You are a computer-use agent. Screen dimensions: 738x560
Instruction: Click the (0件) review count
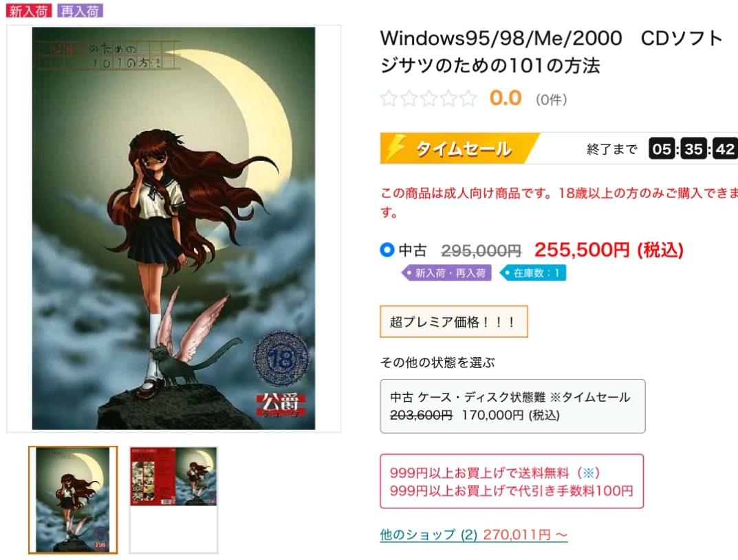click(551, 99)
